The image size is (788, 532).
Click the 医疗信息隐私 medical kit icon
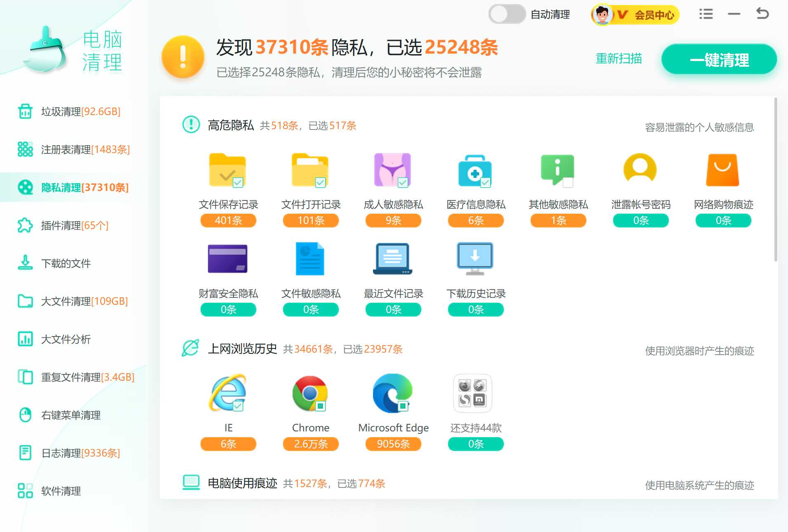point(475,170)
